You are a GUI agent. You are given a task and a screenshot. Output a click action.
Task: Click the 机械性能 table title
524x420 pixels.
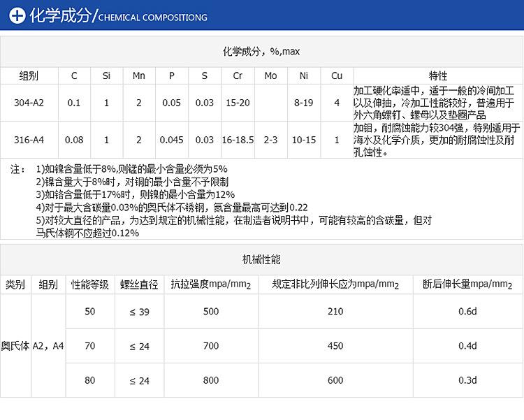click(x=261, y=259)
